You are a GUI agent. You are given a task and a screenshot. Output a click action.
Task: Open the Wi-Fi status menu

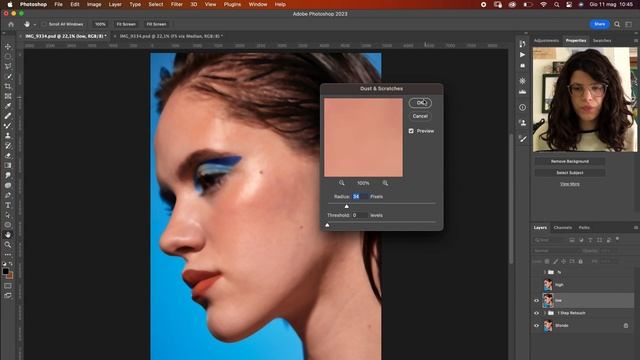[x=543, y=4]
